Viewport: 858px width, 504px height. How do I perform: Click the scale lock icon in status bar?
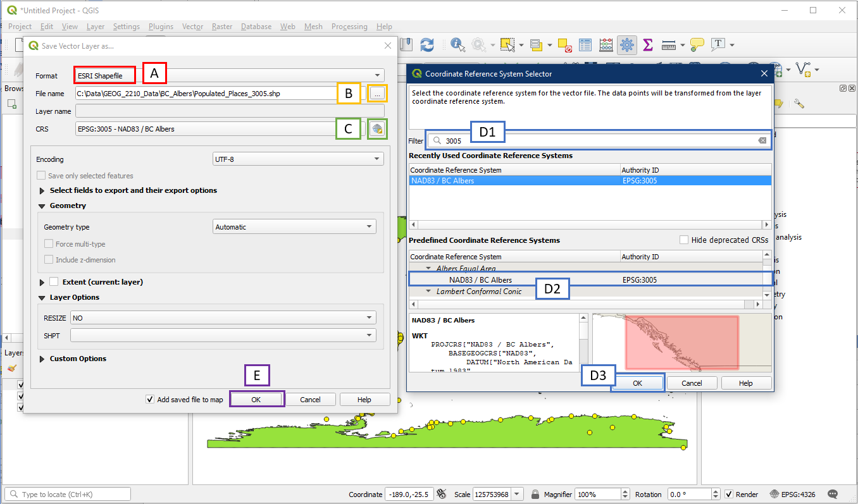[535, 494]
